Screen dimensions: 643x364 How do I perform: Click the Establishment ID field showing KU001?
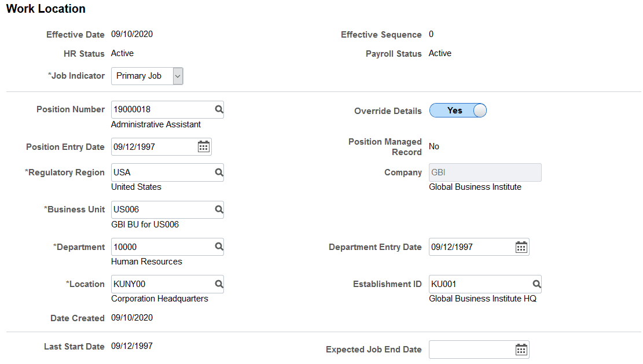[x=475, y=284]
